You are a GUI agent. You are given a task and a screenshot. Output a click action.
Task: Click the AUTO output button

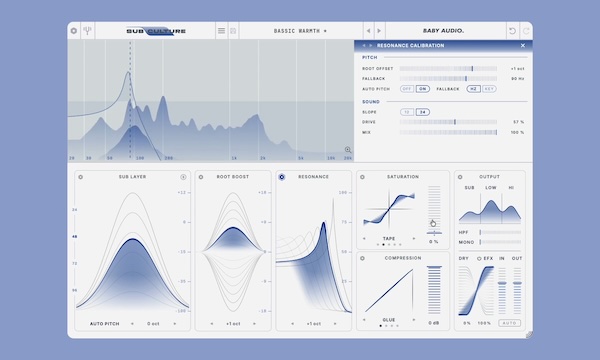tap(509, 323)
